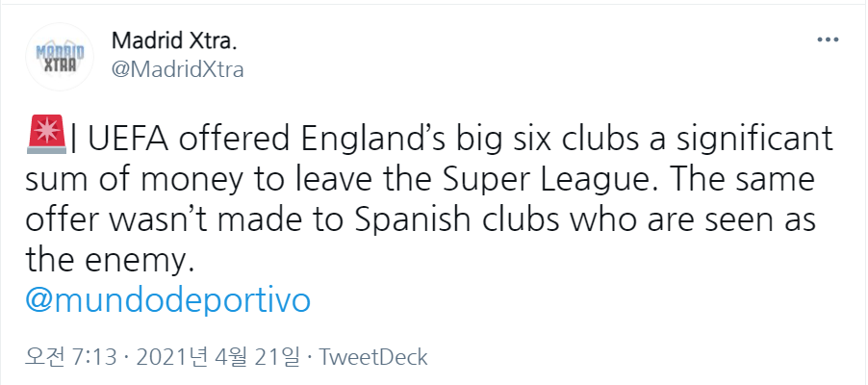Click the 2021년 4월 21일 date
Screen dimensions: 868x385
217,357
